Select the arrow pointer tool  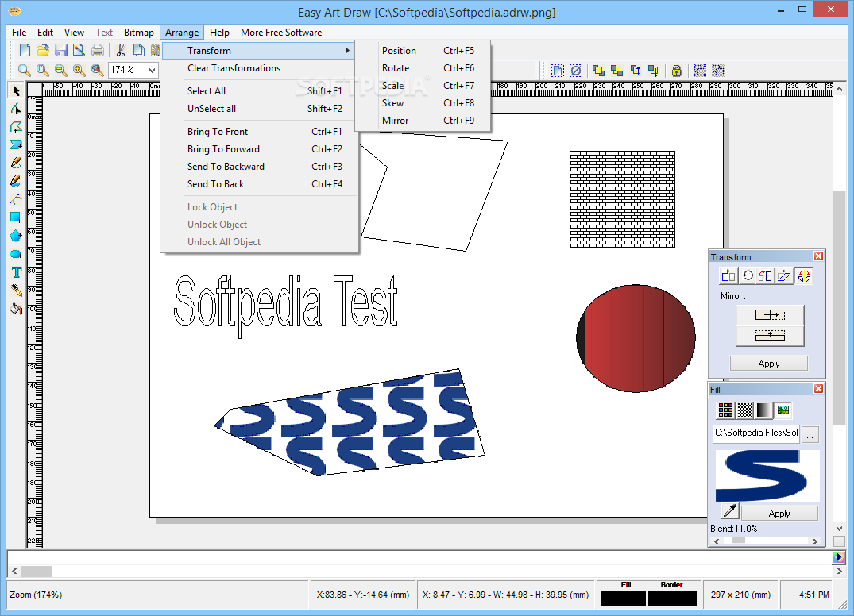tap(16, 90)
